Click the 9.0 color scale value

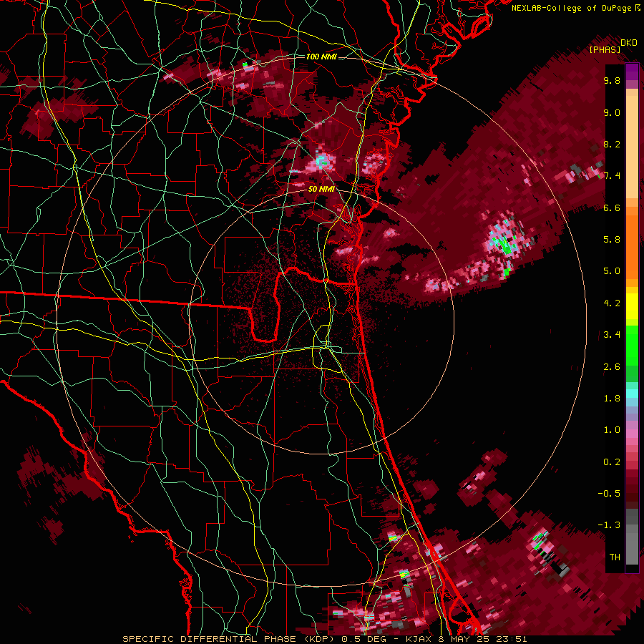(x=612, y=113)
